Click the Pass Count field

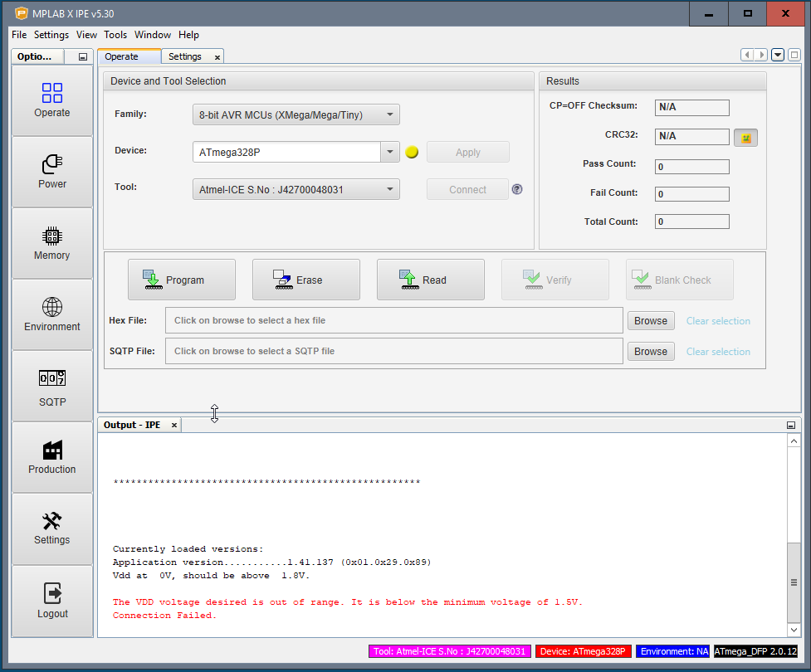click(692, 167)
